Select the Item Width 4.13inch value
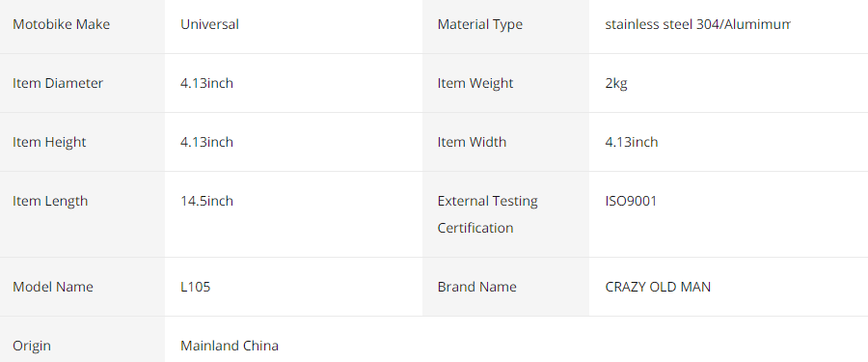The width and height of the screenshot is (868, 362). point(631,142)
